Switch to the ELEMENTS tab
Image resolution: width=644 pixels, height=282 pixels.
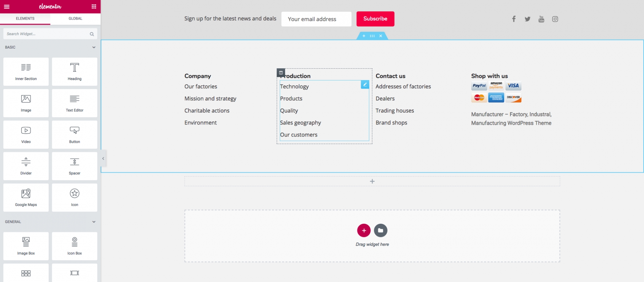coord(25,19)
